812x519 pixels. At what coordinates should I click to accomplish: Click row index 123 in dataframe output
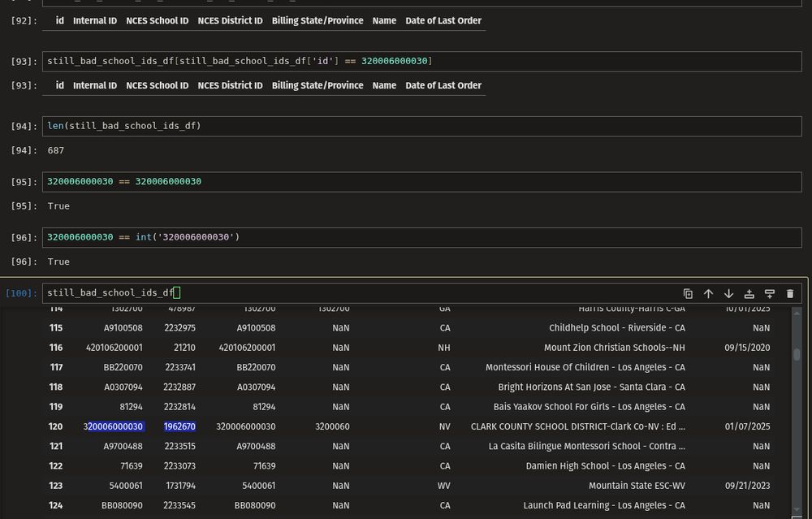(x=55, y=486)
